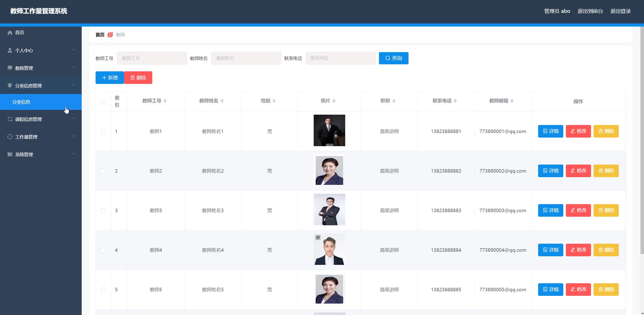Sort by 联系电话 column arrows

point(455,101)
